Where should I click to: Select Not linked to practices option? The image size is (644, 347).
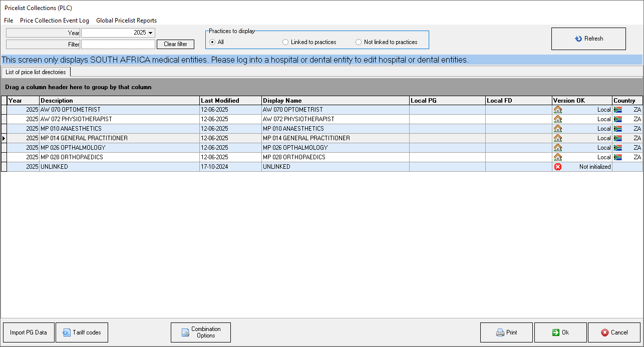pos(359,42)
